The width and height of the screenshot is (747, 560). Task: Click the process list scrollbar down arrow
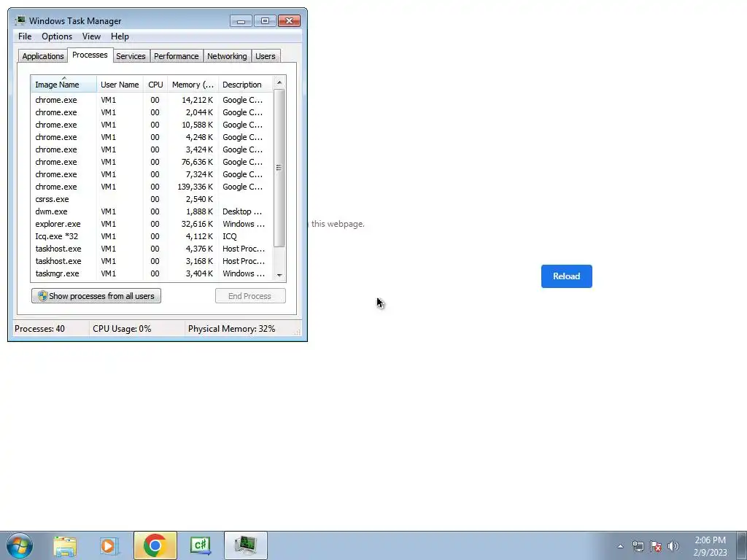coord(279,275)
